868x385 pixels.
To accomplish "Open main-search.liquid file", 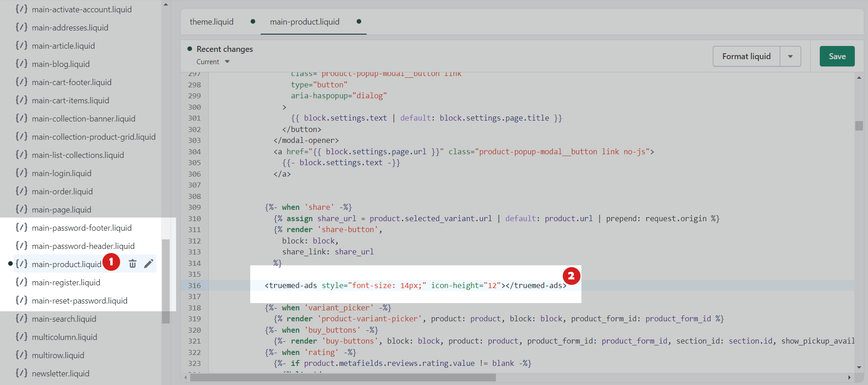I will tap(64, 319).
